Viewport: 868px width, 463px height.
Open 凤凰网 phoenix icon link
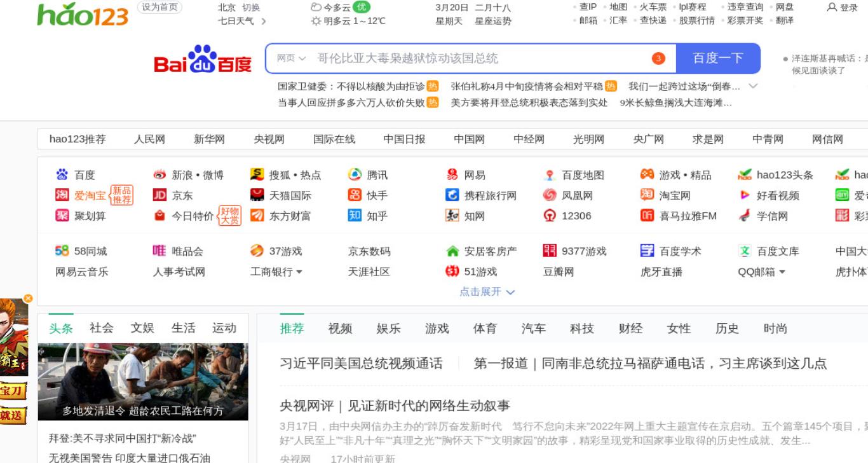click(x=550, y=195)
